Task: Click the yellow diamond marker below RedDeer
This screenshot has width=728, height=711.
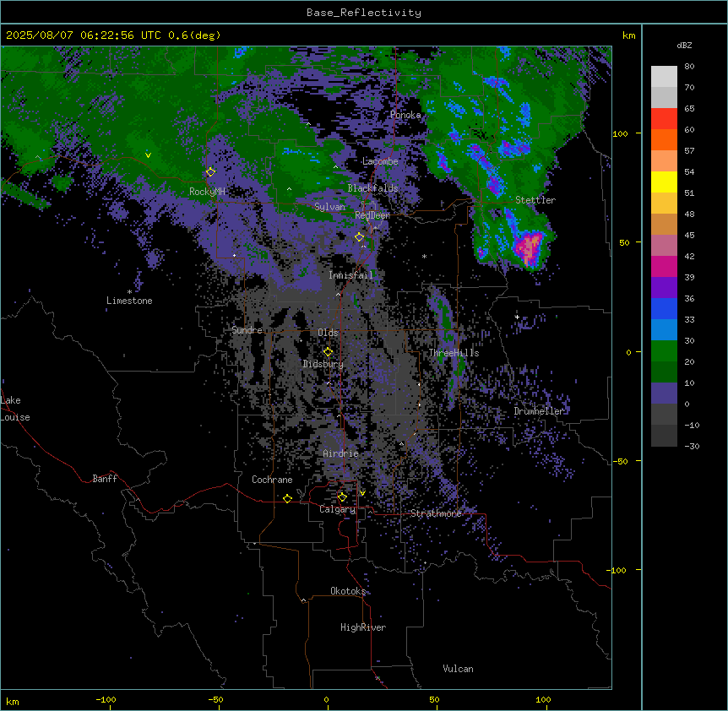Action: (x=359, y=236)
